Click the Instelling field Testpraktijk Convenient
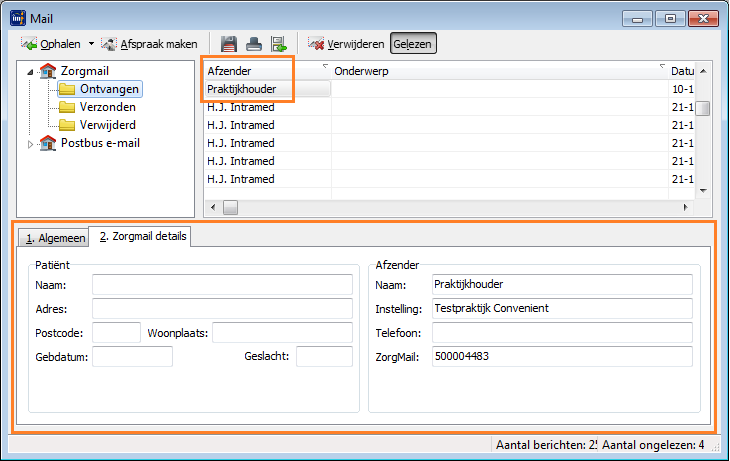This screenshot has width=730, height=461. click(562, 309)
